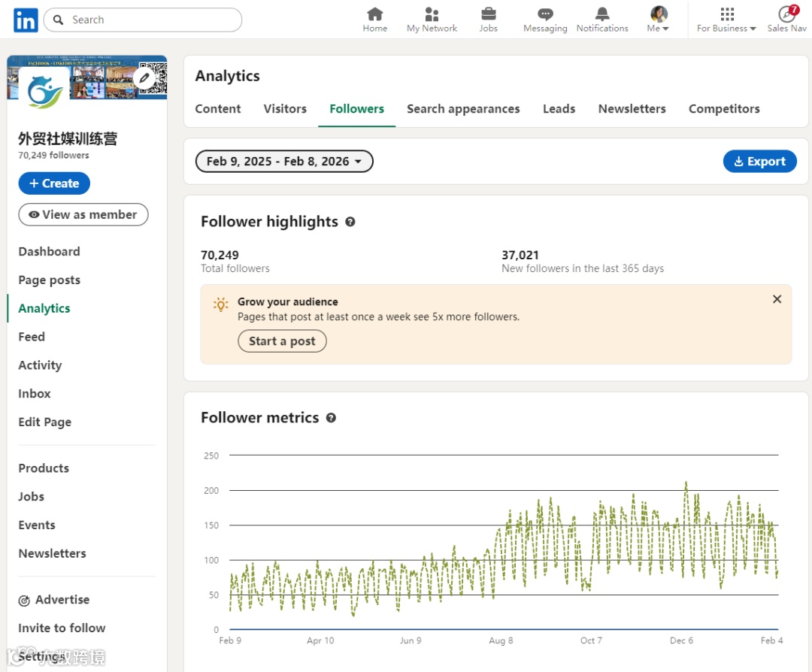Open Newsletters in the left sidebar
Screen dimensions: 812x672
point(53,554)
